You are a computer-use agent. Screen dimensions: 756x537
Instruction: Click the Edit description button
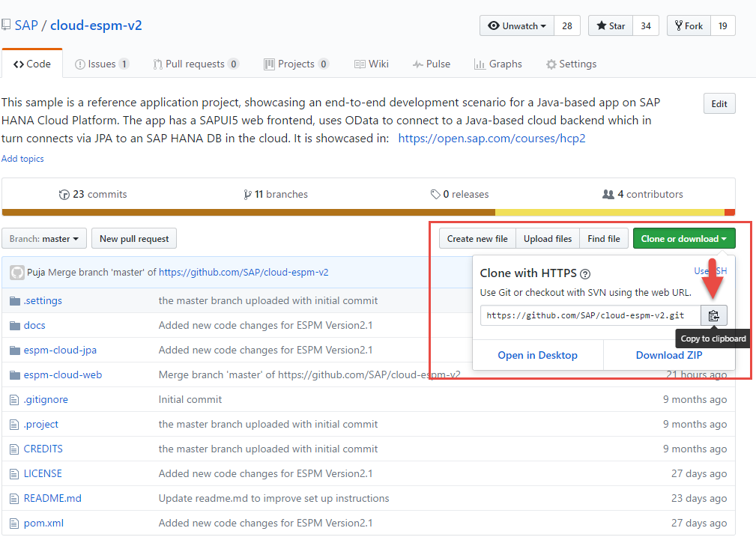[719, 103]
